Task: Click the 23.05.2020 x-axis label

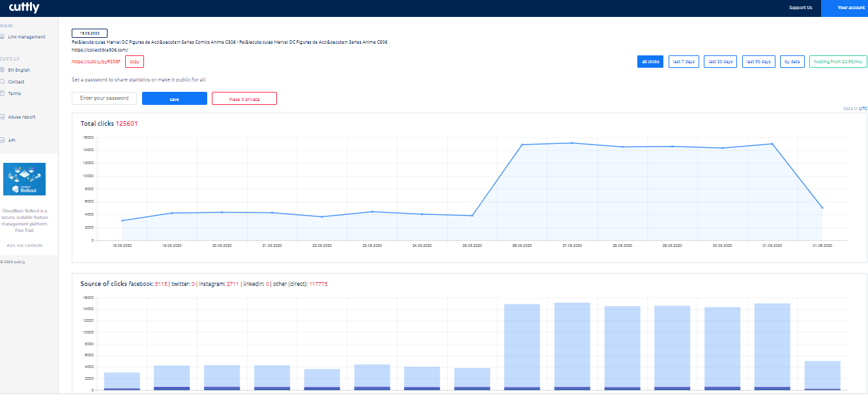Action: tap(372, 246)
